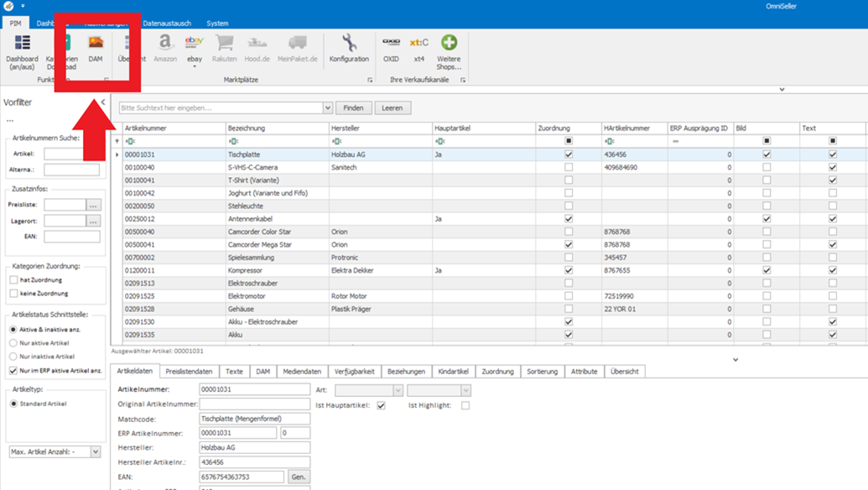The height and width of the screenshot is (490, 868).
Task: Collapse the Vorfilter side panel
Action: (x=103, y=102)
